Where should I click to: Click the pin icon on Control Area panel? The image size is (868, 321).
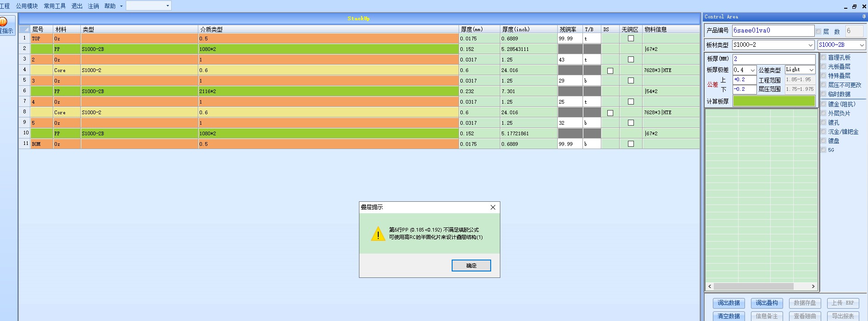coord(864,17)
